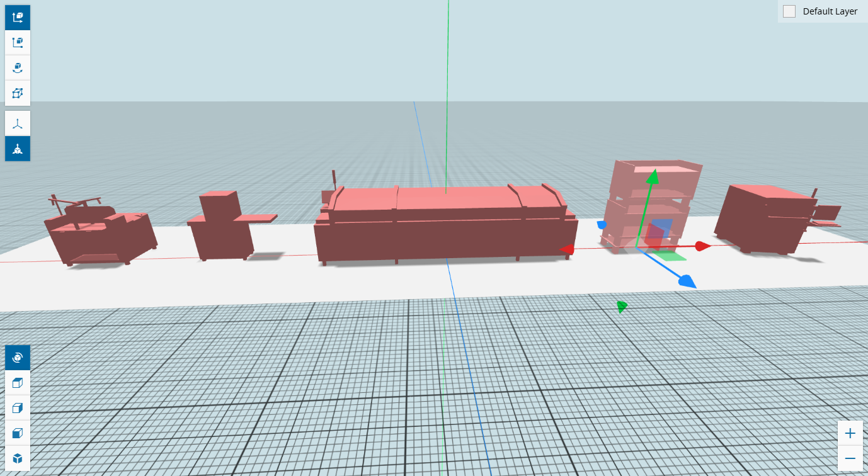Screen dimensions: 868x476
Task: Switch to side view cube
Action: [x=18, y=408]
